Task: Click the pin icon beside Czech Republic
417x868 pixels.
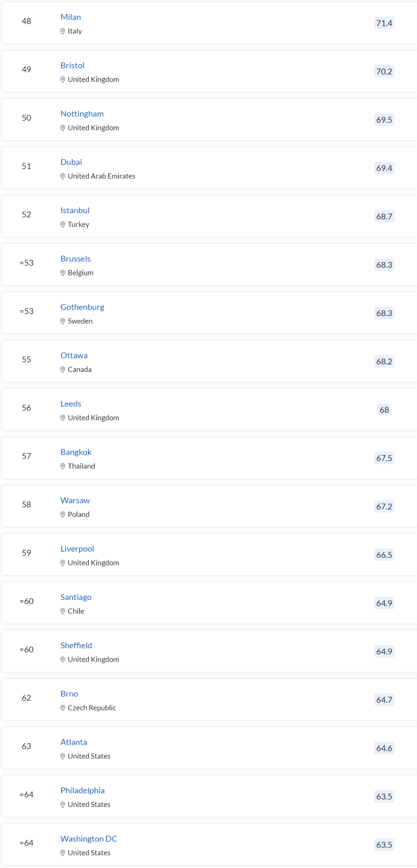Action: click(63, 708)
